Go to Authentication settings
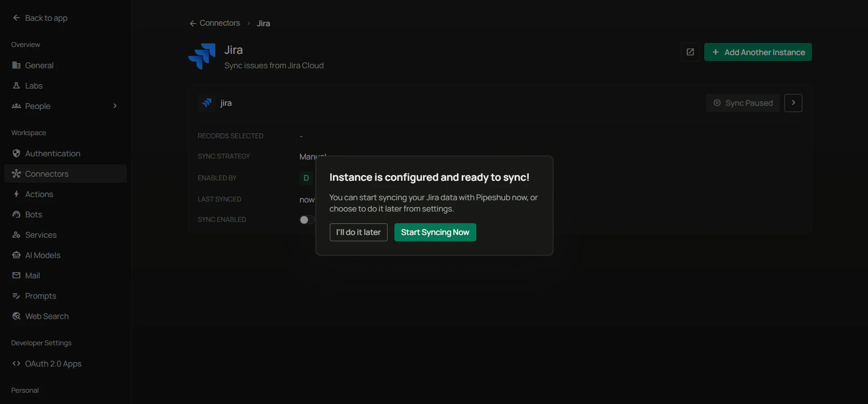The height and width of the screenshot is (404, 868). (66, 153)
